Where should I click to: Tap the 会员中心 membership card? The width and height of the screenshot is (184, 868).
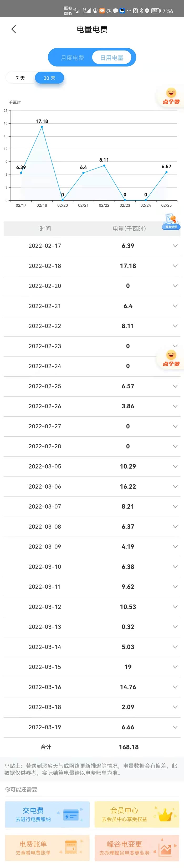[x=136, y=814]
